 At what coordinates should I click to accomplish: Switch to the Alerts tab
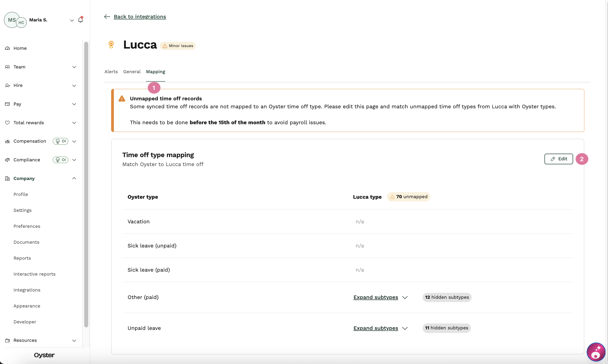coord(111,72)
